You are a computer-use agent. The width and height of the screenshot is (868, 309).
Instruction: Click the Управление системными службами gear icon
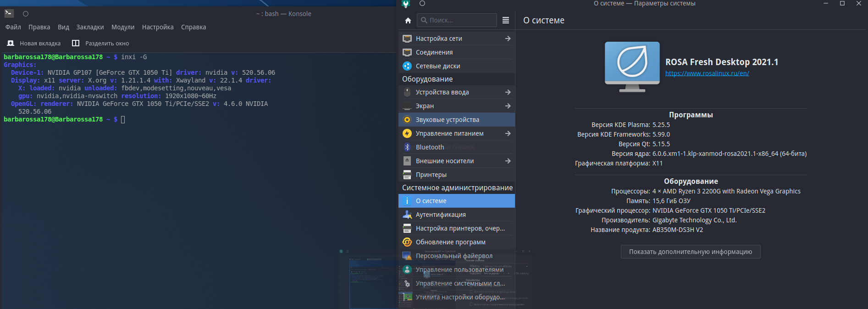point(407,283)
